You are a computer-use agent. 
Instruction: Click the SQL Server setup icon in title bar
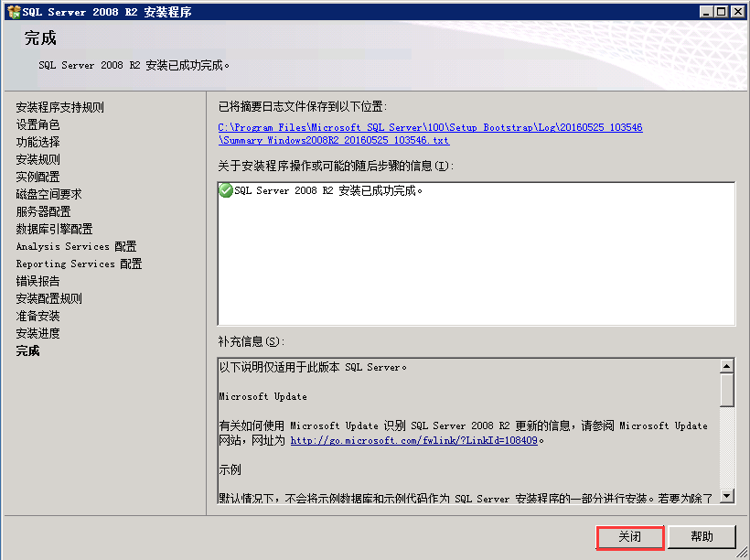(x=13, y=11)
